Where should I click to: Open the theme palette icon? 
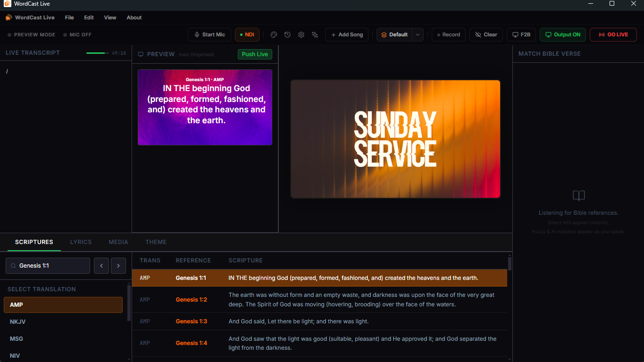tap(274, 34)
